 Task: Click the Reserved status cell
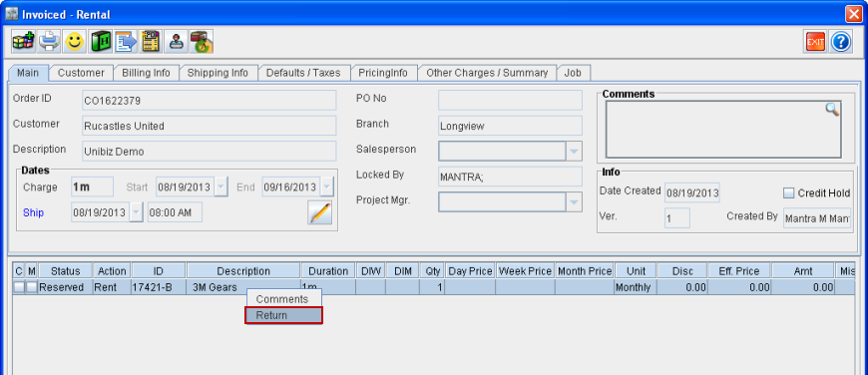pyautogui.click(x=65, y=287)
